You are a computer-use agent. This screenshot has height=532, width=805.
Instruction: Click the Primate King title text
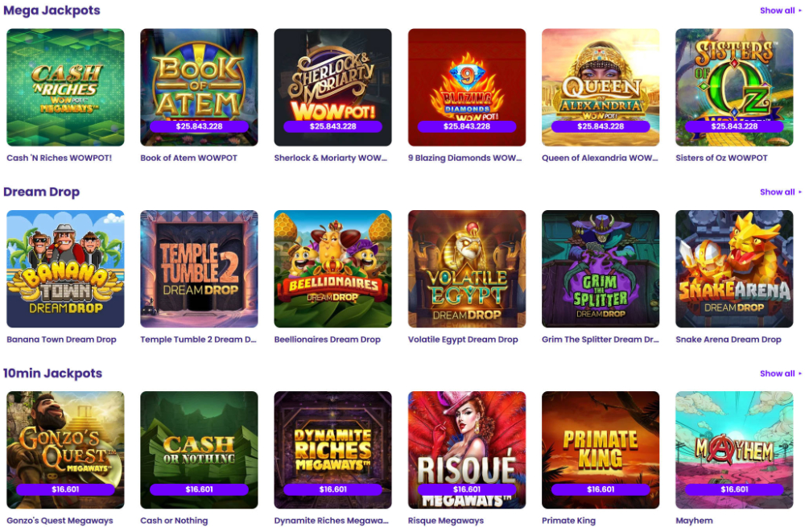coord(568,521)
